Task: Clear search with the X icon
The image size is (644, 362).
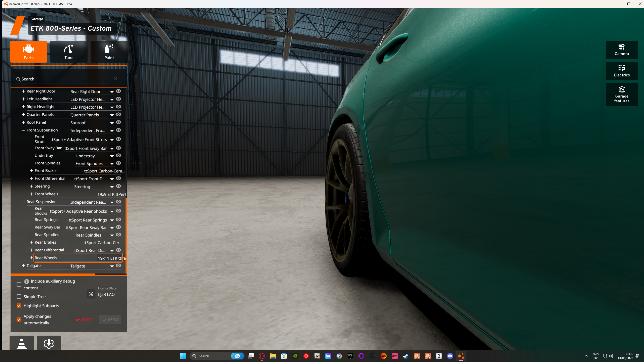Action: pos(116,79)
